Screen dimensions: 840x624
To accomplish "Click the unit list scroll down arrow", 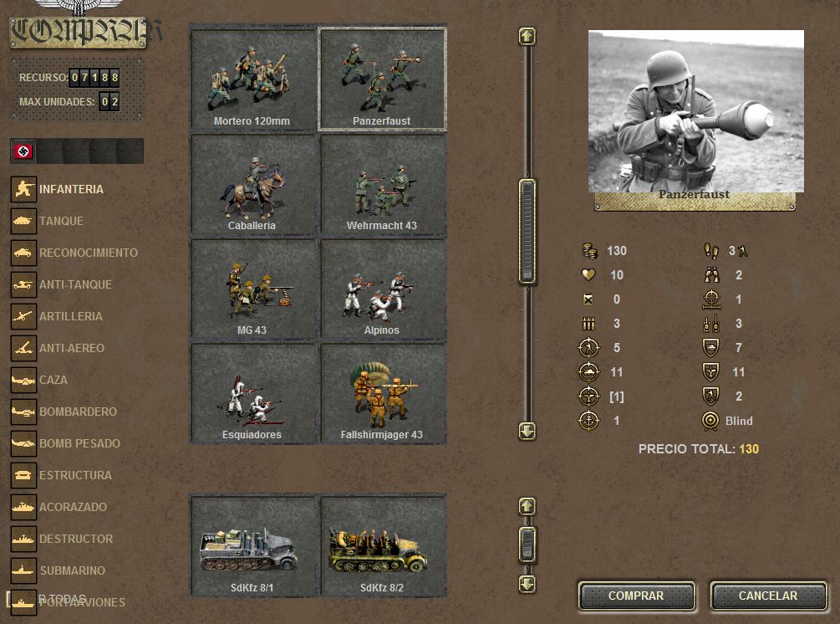I will [x=527, y=431].
